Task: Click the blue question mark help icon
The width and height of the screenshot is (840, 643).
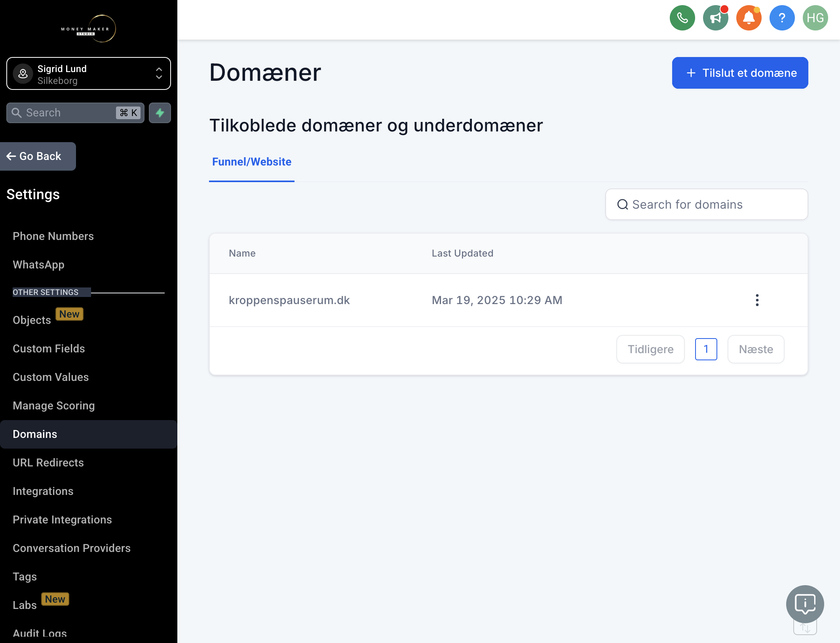Action: (x=782, y=18)
